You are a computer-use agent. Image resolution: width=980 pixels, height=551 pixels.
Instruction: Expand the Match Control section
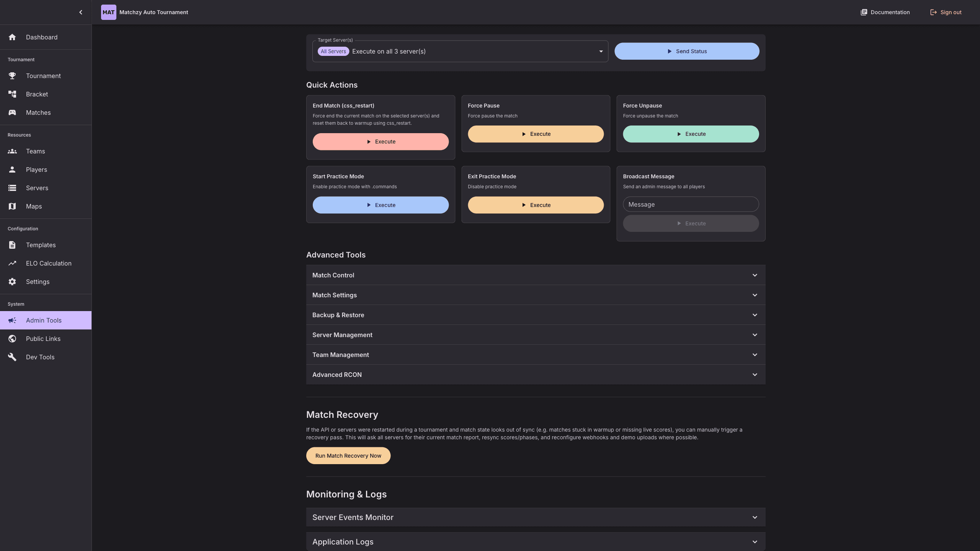(535, 275)
